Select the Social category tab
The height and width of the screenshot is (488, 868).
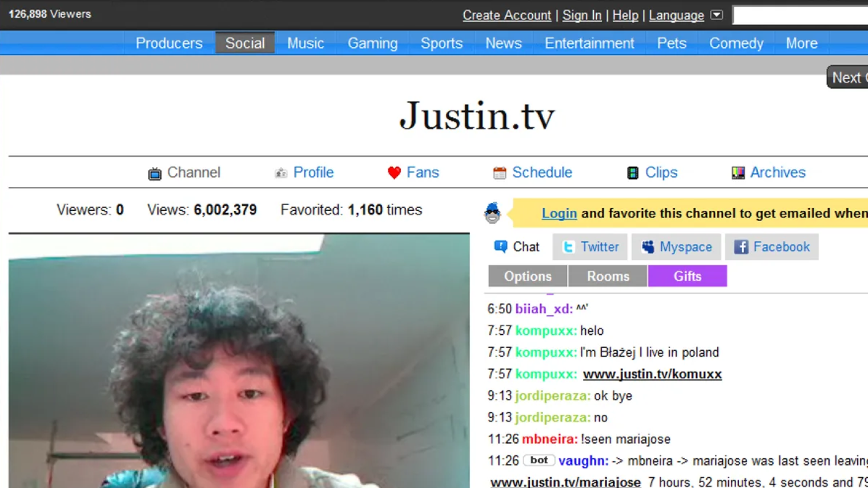(245, 43)
